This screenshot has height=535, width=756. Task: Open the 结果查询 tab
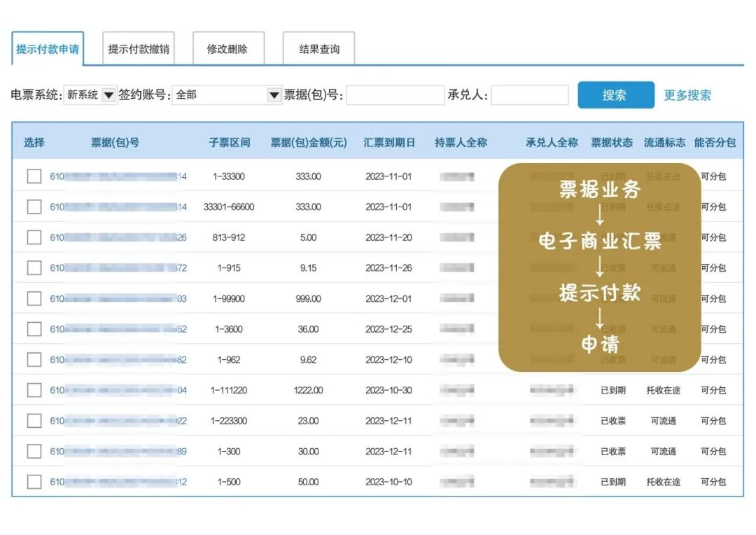(318, 49)
